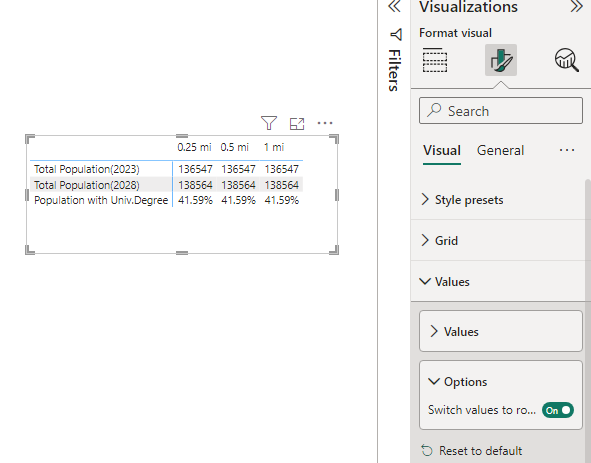Click Reset to default link
The width and height of the screenshot is (591, 463).
pyautogui.click(x=480, y=451)
